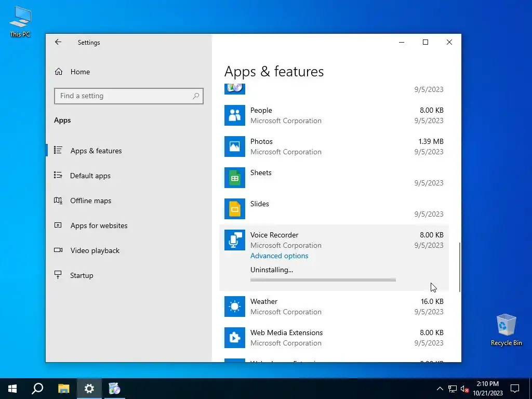Click the Startup sidebar icon
This screenshot has width=532, height=399.
coord(58,275)
